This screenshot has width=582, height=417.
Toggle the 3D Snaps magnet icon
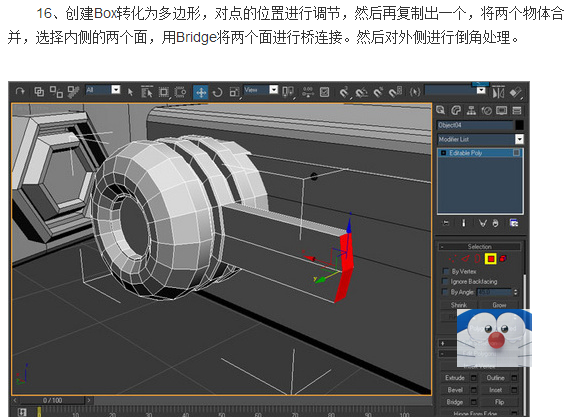pyautogui.click(x=344, y=92)
